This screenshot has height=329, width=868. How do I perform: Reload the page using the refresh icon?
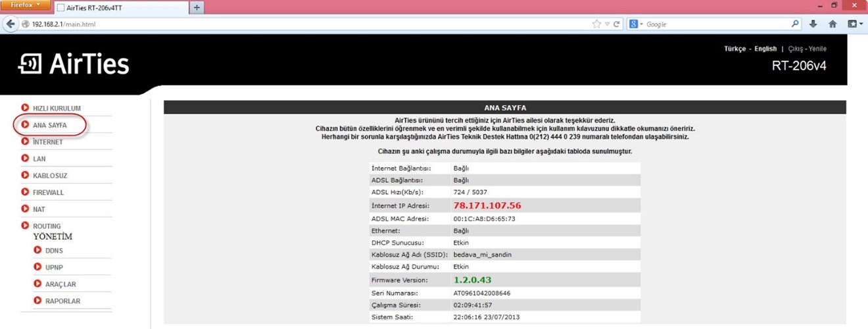point(617,24)
